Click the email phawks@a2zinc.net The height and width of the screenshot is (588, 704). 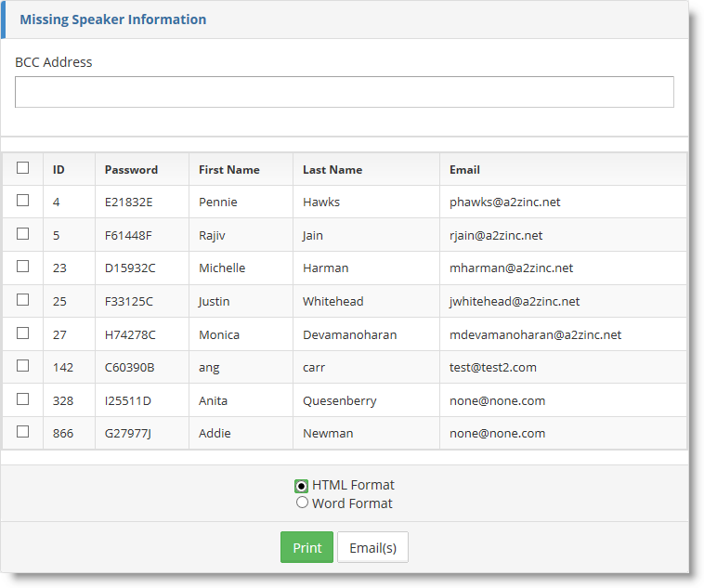click(x=504, y=203)
